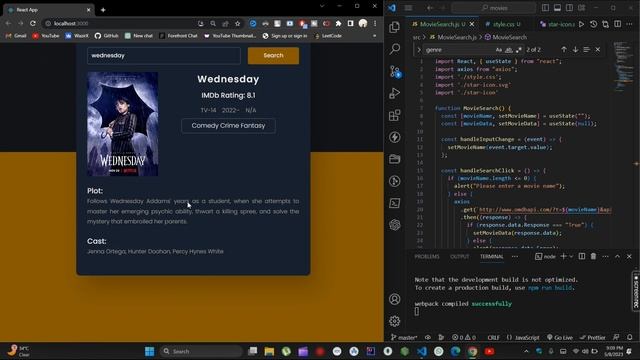Image resolution: width=640 pixels, height=360 pixels.
Task: Open the OUTPUT panel tab
Action: [x=460, y=256]
